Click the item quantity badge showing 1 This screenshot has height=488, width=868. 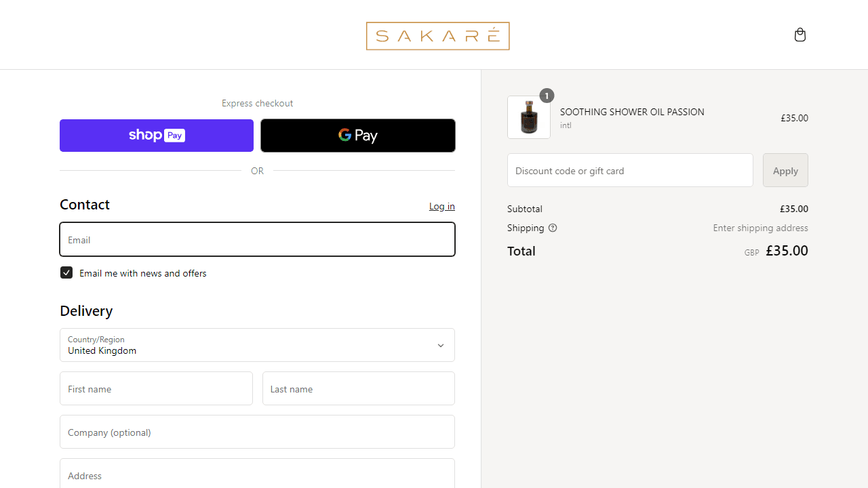point(547,96)
